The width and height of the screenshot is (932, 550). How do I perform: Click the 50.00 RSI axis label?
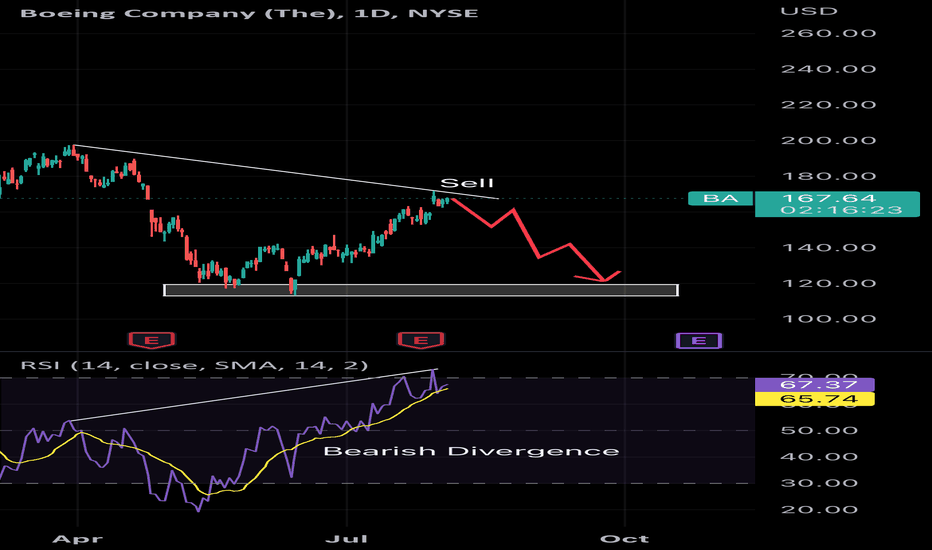point(819,430)
